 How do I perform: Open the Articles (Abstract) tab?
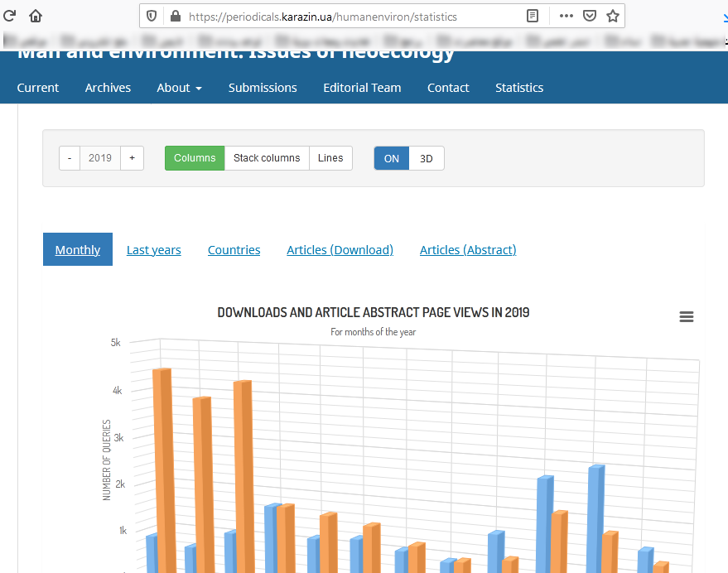(468, 250)
